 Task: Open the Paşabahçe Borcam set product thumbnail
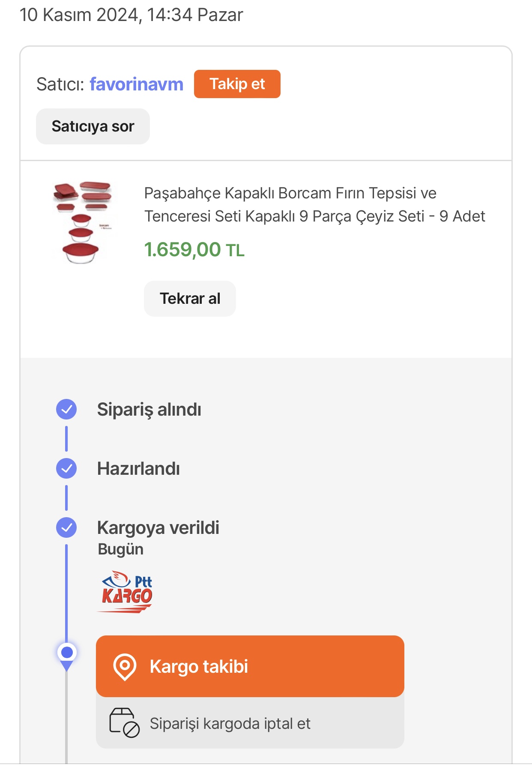coord(82,222)
